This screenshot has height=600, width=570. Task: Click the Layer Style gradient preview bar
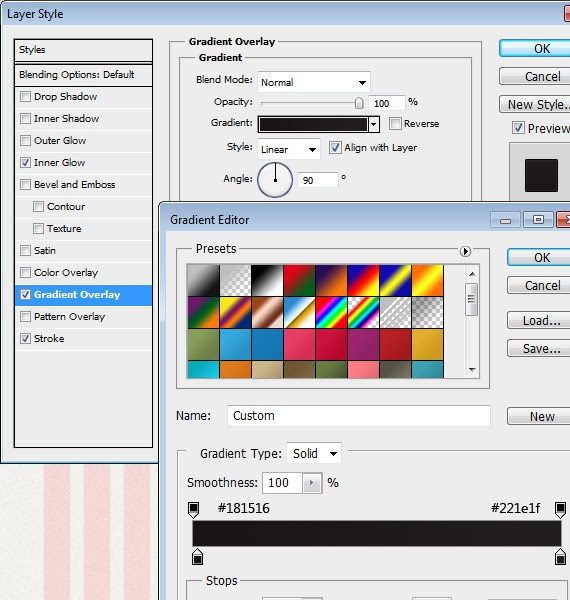(x=313, y=124)
